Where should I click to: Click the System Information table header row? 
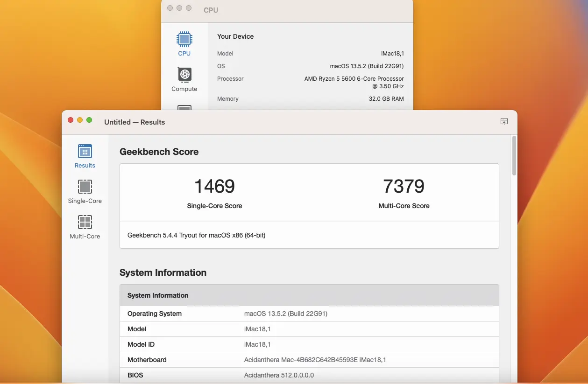(309, 295)
